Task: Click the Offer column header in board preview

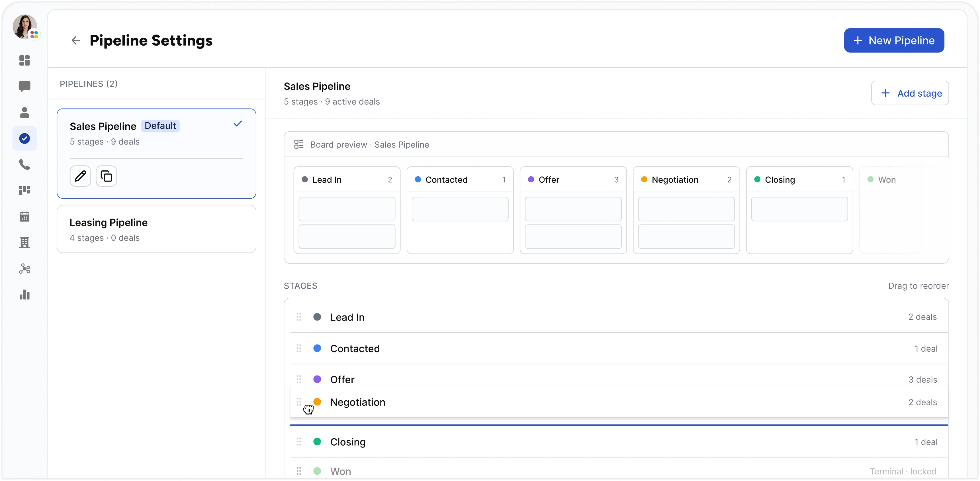Action: (x=573, y=180)
